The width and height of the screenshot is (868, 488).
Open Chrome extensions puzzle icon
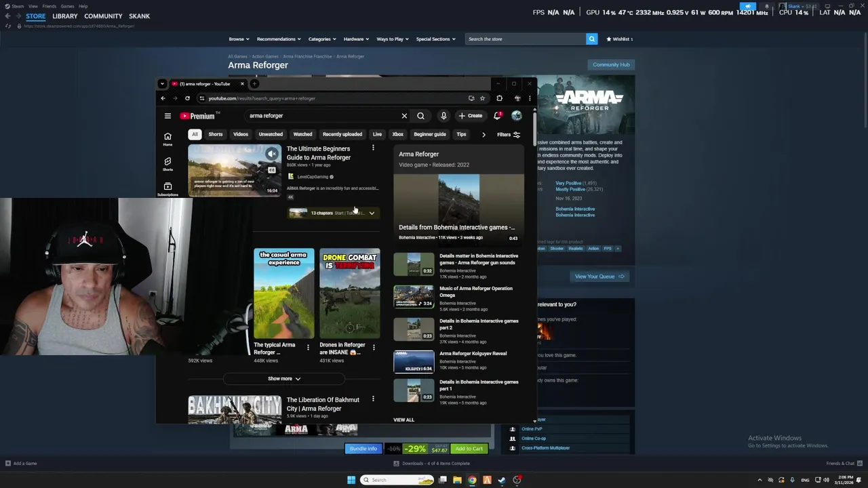point(499,98)
